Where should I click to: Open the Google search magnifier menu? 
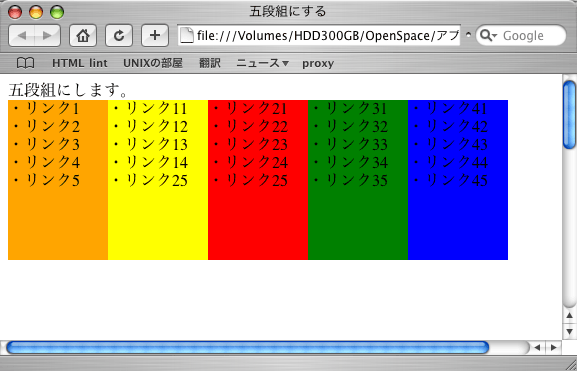tap(489, 36)
